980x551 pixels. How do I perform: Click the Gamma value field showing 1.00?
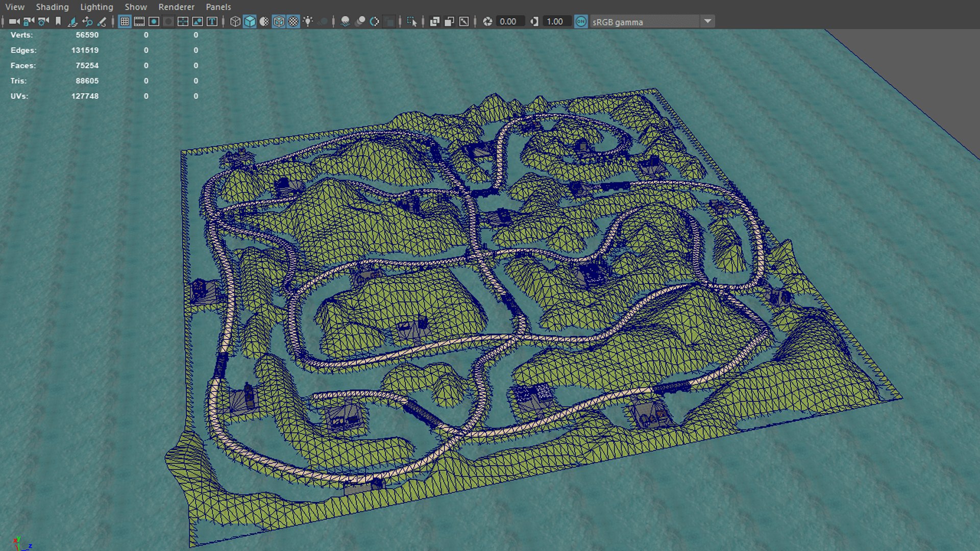click(x=555, y=21)
